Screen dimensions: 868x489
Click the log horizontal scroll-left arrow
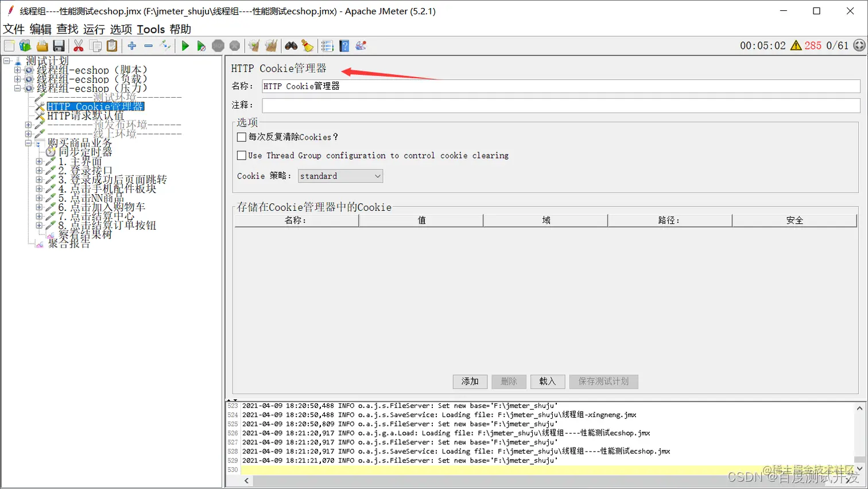pos(247,481)
